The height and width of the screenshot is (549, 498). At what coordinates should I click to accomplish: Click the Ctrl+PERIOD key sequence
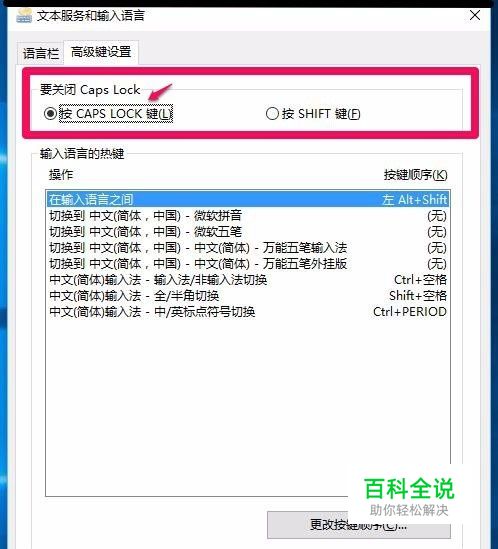tap(410, 311)
